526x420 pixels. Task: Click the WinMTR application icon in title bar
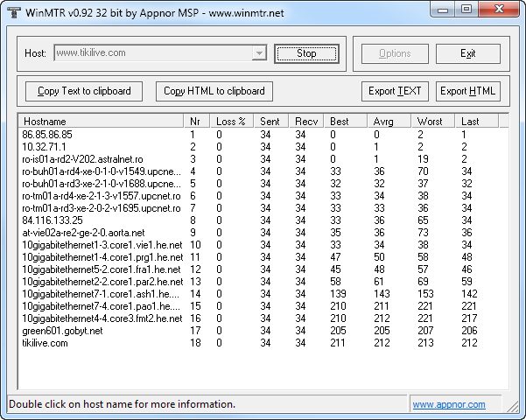[x=14, y=13]
